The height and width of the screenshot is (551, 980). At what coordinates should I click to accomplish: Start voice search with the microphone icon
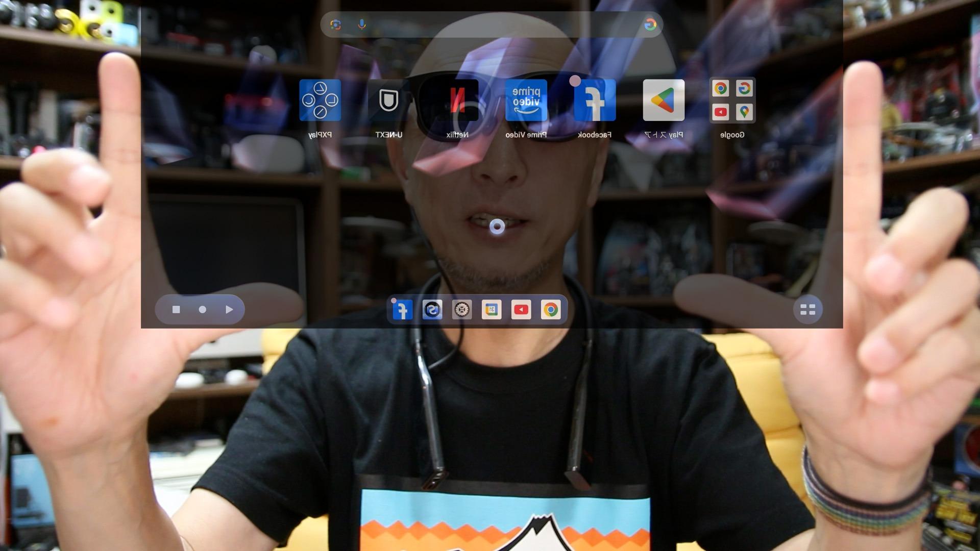coord(362,24)
